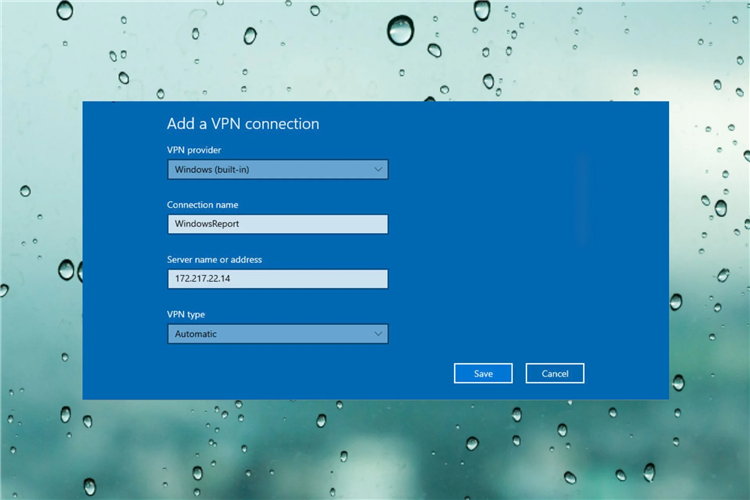
Task: Cancel adding the VPN connection
Action: click(555, 373)
